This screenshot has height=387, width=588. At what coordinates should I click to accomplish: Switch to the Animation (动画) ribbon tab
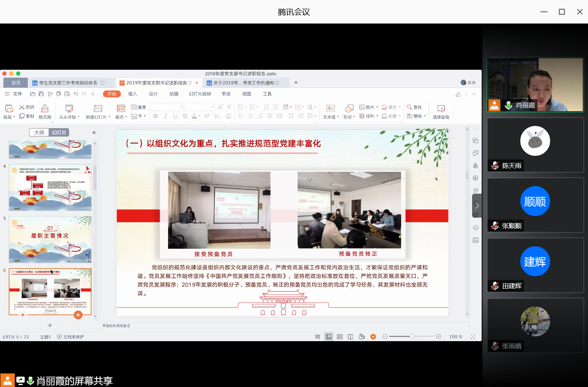[x=174, y=94]
